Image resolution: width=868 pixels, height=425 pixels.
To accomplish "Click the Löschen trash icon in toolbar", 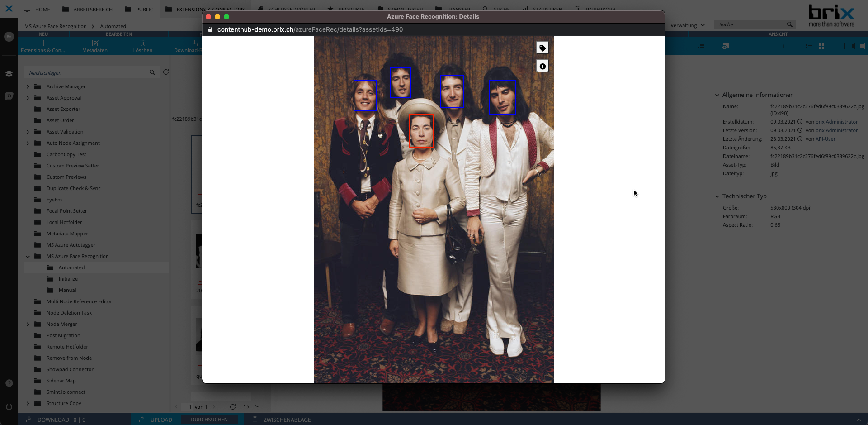I will pyautogui.click(x=143, y=43).
